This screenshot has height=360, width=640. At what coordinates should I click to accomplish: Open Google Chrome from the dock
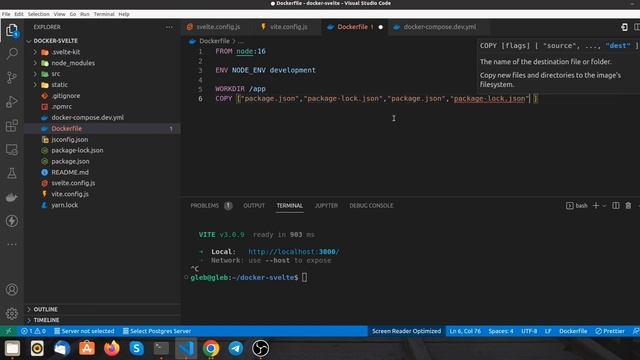click(x=211, y=348)
